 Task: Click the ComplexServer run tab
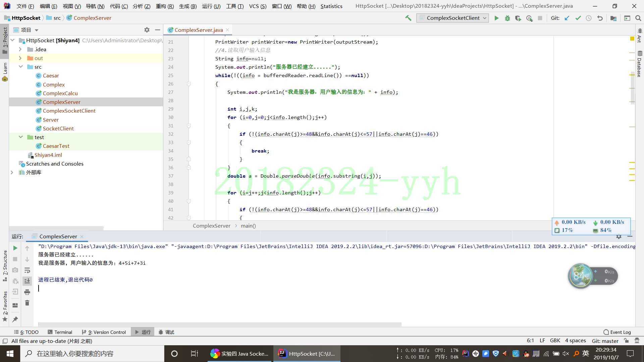pos(58,236)
